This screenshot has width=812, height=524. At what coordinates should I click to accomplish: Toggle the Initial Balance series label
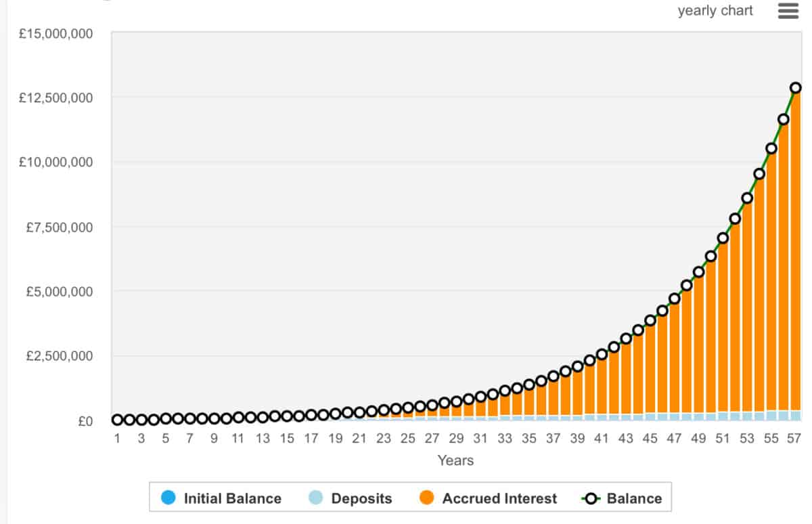tap(232, 498)
